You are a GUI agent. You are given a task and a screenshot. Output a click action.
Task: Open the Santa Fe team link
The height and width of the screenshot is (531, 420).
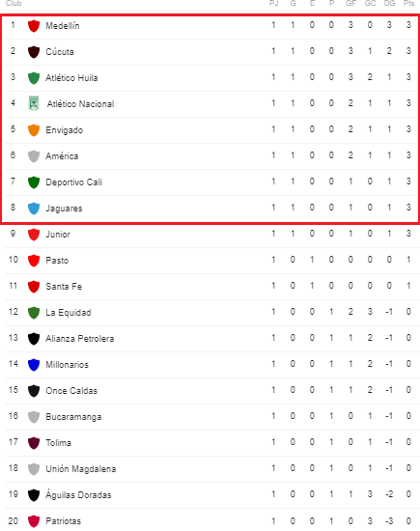pos(64,287)
